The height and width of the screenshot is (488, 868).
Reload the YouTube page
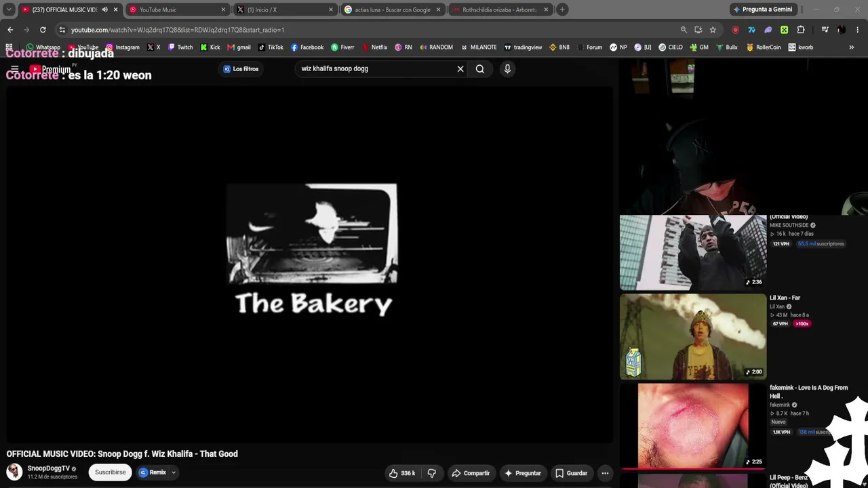(x=43, y=30)
